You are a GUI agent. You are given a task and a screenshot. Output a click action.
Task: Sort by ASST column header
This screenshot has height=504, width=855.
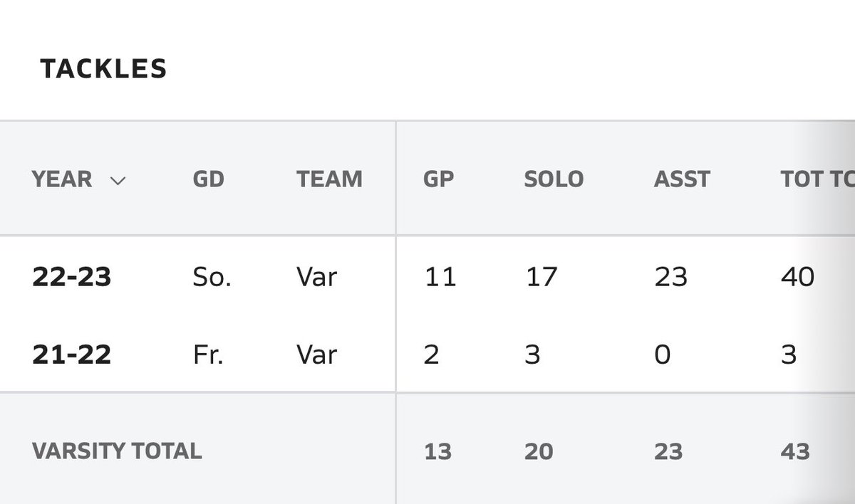click(682, 179)
